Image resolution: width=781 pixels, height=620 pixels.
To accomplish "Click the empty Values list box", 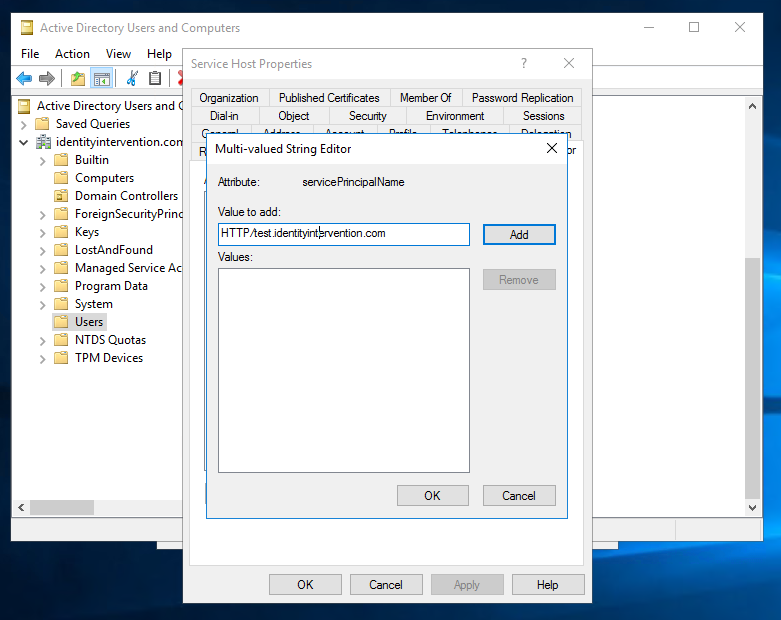I will point(344,371).
